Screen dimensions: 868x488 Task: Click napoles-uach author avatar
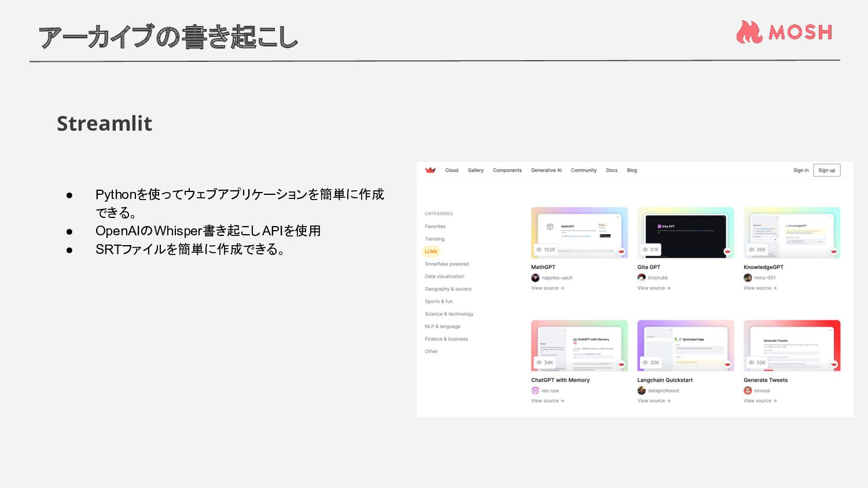click(x=535, y=278)
